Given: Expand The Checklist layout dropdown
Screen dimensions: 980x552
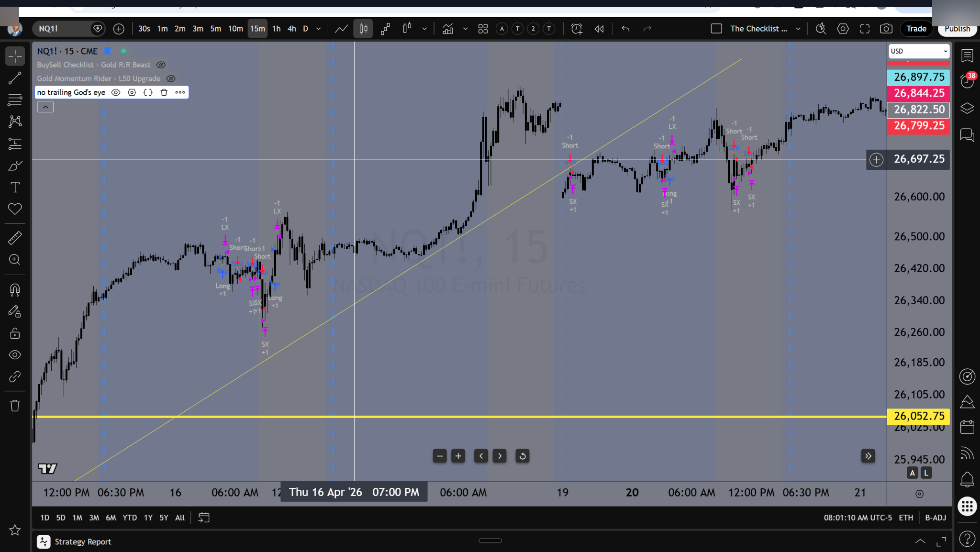Looking at the screenshot, I should tap(798, 29).
